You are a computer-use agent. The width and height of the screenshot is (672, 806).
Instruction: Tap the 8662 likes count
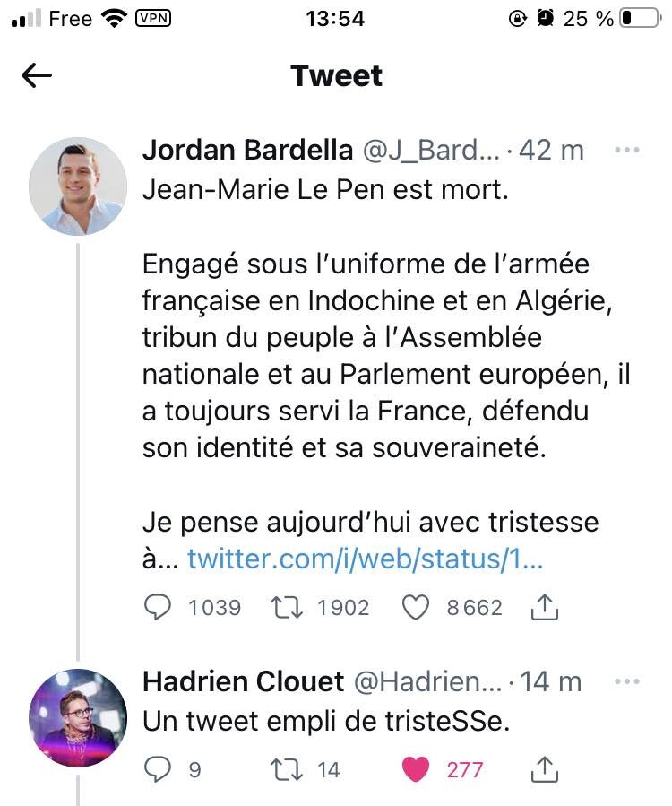coord(475,608)
